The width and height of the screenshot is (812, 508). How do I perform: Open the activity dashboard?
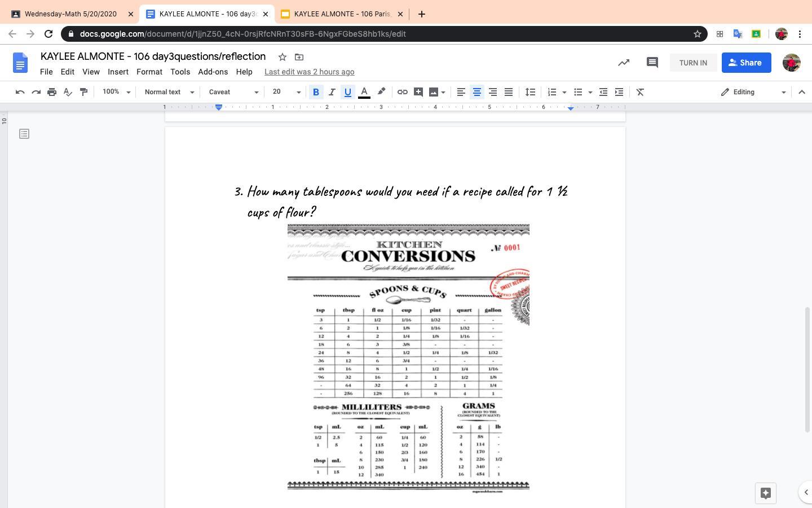[624, 63]
